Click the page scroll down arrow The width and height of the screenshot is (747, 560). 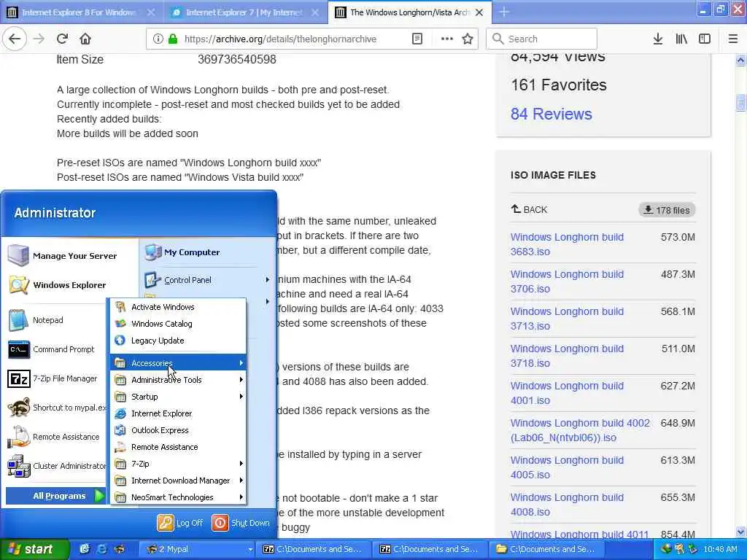point(740,532)
